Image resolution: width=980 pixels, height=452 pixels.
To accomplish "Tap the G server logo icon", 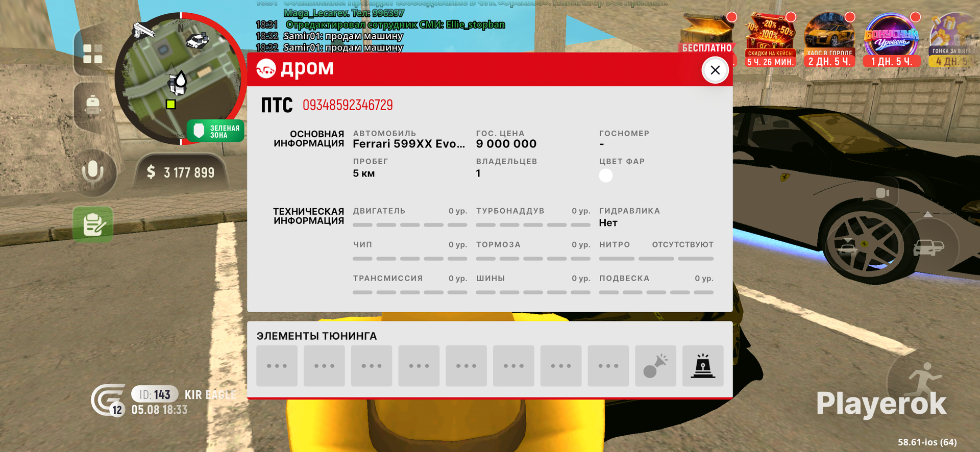I will click(x=108, y=400).
